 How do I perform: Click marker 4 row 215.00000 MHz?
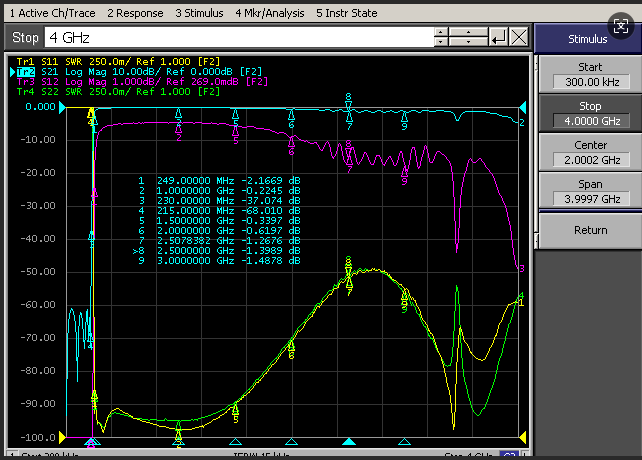219,211
